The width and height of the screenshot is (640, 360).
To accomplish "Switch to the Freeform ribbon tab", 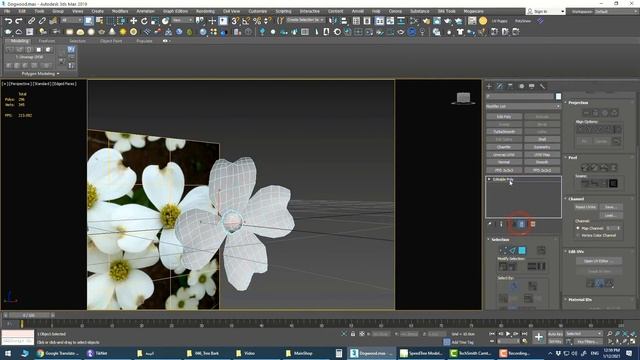I will [47, 41].
